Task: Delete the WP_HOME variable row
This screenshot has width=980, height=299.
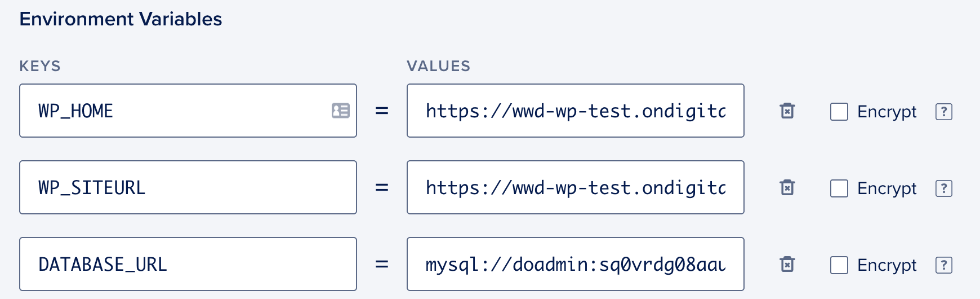Action: pos(787,111)
